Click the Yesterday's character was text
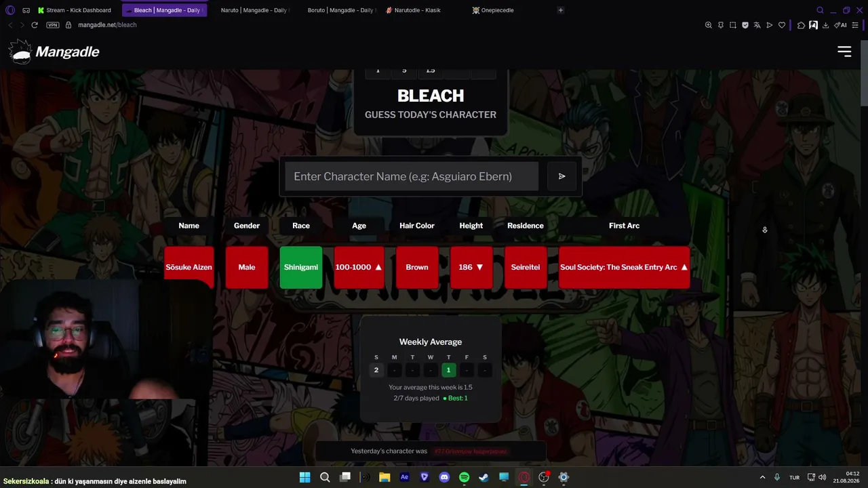The image size is (868, 488). [x=389, y=451]
